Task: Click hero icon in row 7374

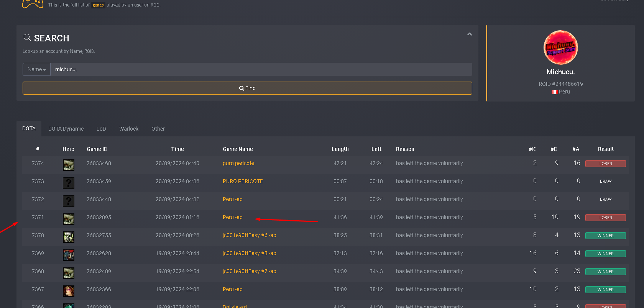Action: pyautogui.click(x=69, y=165)
